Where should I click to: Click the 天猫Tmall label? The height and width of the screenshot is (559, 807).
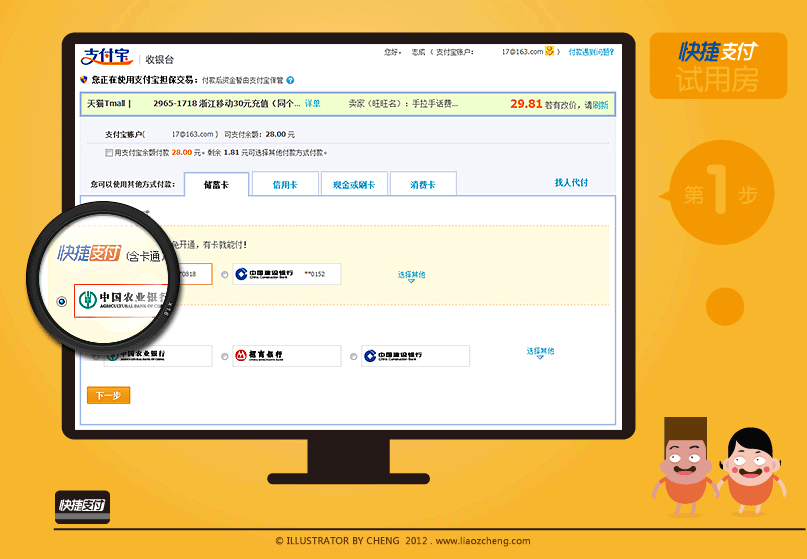106,103
